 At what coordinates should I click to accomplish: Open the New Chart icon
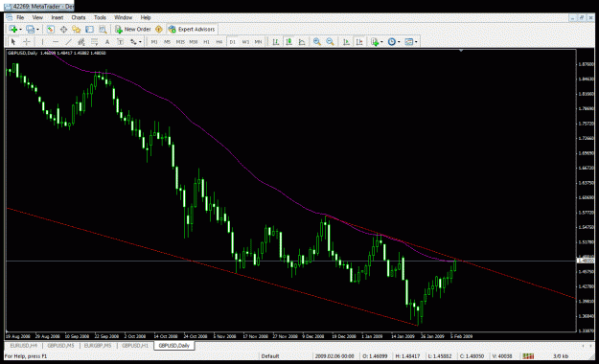tap(13, 29)
